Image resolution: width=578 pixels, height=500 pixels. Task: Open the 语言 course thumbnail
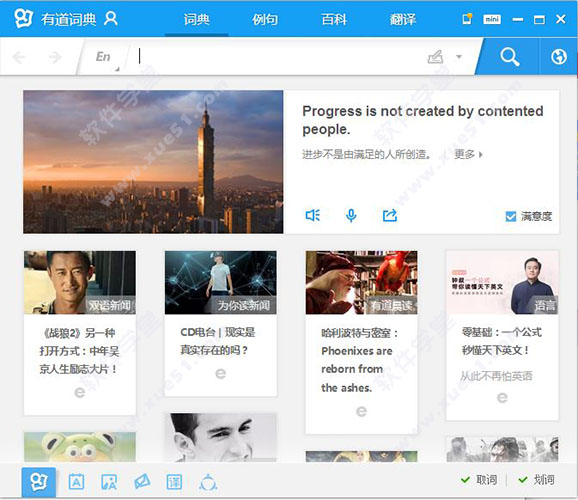502,282
